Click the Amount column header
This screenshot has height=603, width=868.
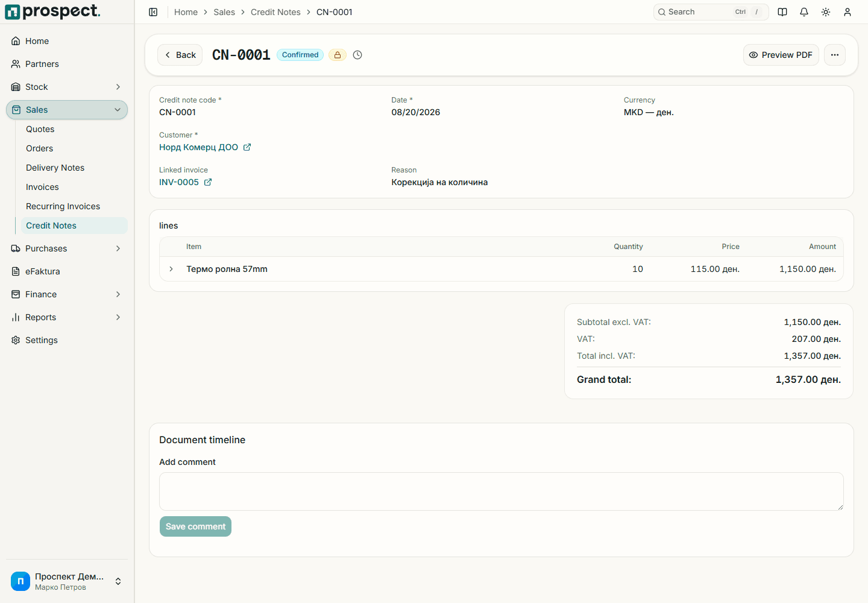[x=822, y=247]
